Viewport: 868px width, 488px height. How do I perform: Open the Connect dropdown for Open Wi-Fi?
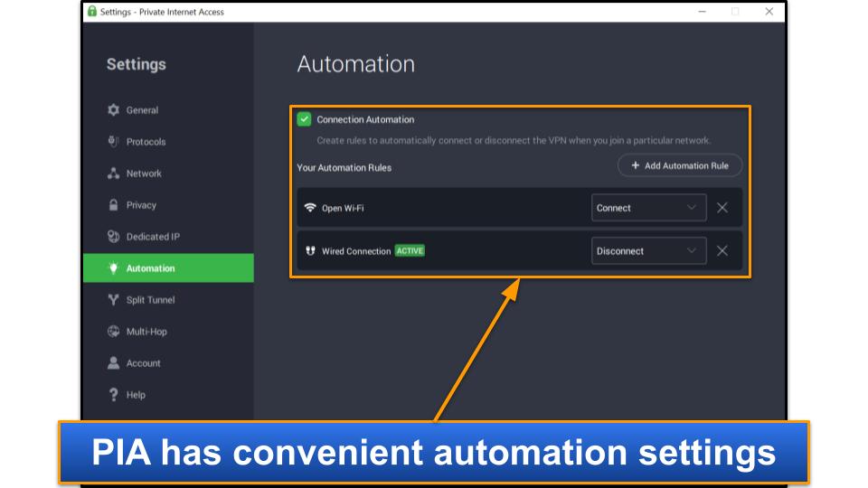(x=649, y=208)
